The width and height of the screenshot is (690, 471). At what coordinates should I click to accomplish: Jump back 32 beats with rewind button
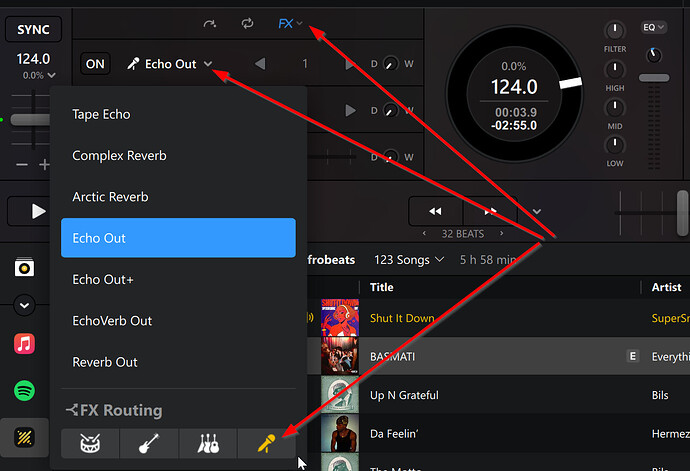point(436,212)
